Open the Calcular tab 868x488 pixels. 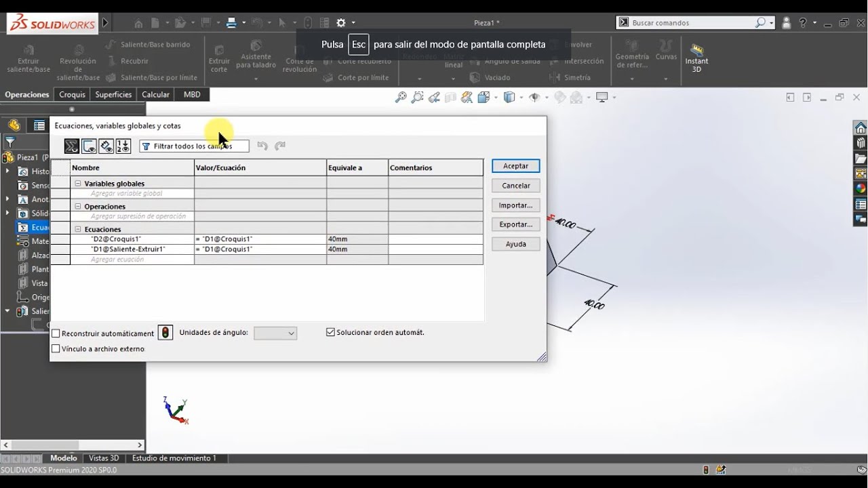[x=155, y=95]
